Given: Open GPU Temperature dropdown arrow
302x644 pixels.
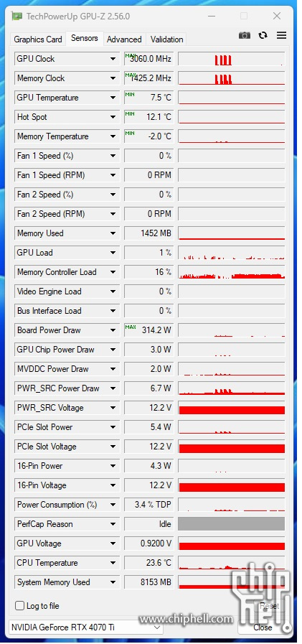Looking at the screenshot, I should (113, 98).
